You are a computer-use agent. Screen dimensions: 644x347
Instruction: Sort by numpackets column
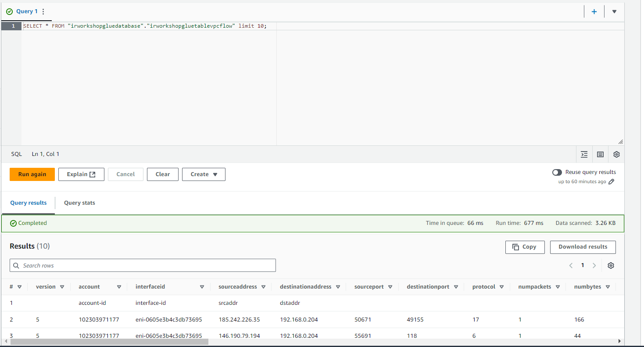[x=558, y=287]
